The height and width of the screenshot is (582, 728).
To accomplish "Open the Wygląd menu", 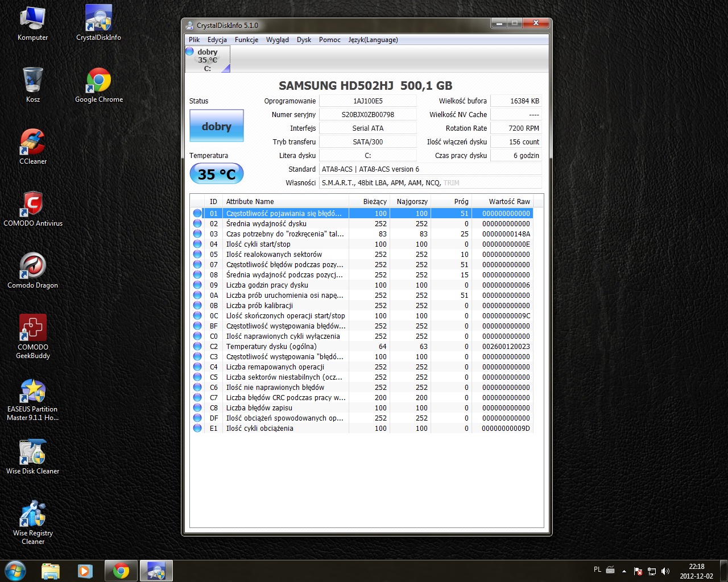I will tap(278, 40).
